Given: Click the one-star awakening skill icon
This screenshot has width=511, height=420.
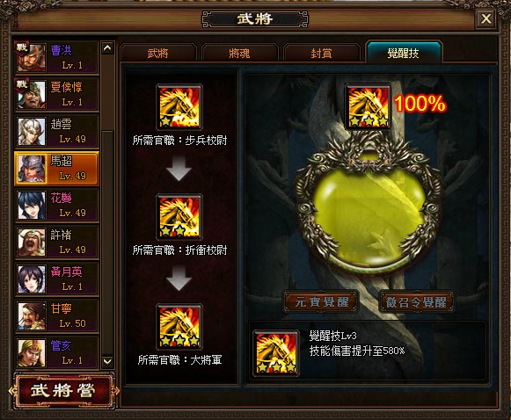Looking at the screenshot, I should [179, 107].
